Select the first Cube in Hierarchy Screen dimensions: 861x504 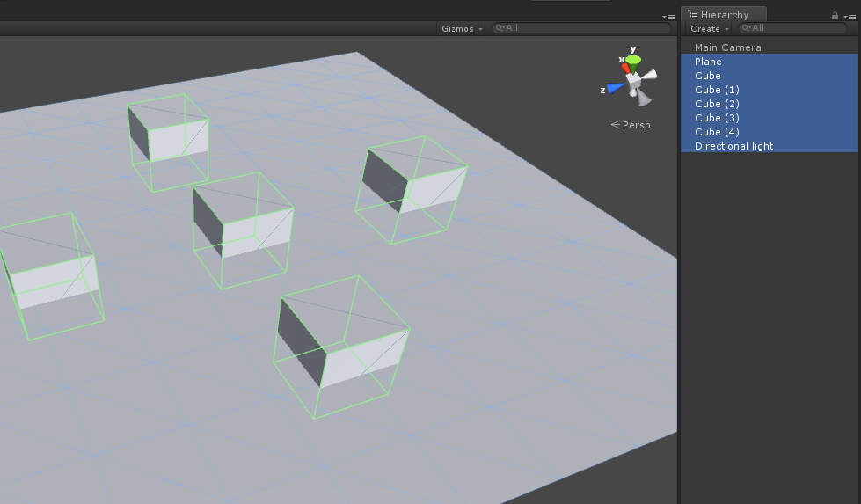click(x=770, y=76)
